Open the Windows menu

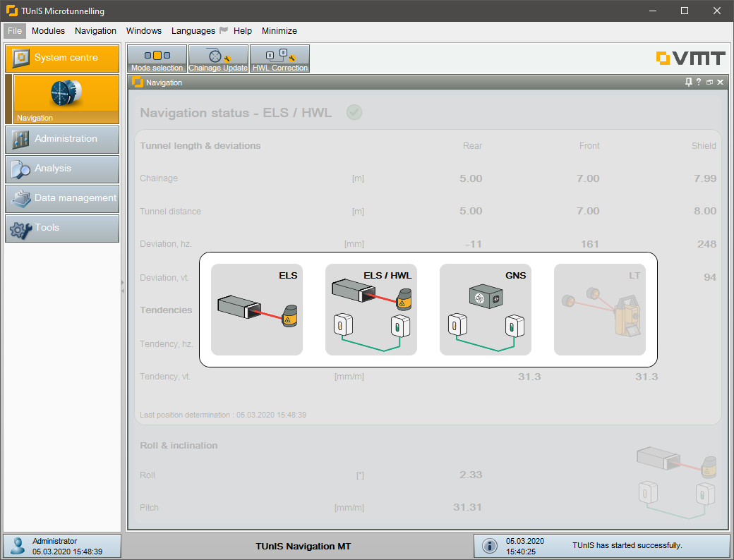point(144,31)
